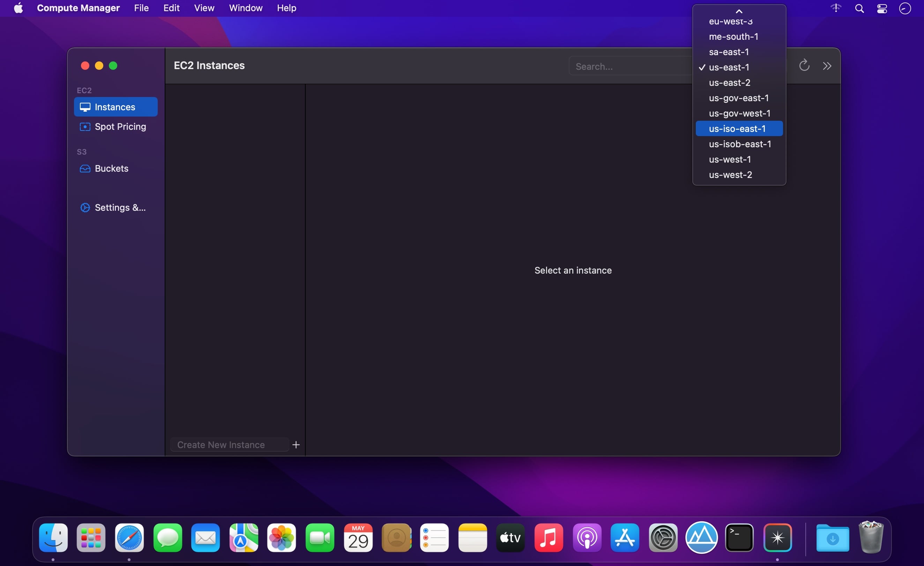Open the Window menu
This screenshot has width=924, height=566.
click(246, 8)
